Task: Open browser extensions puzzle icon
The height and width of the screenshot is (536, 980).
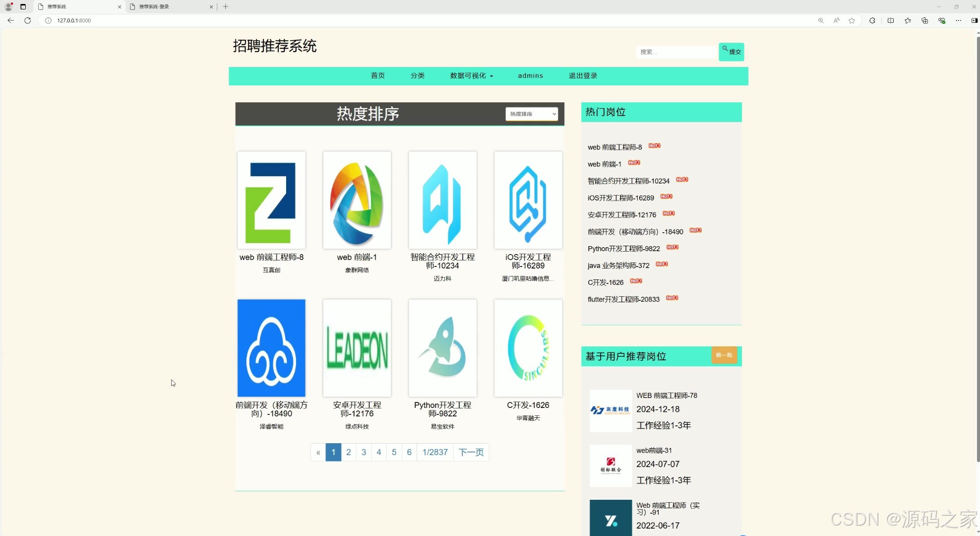Action: [872, 20]
